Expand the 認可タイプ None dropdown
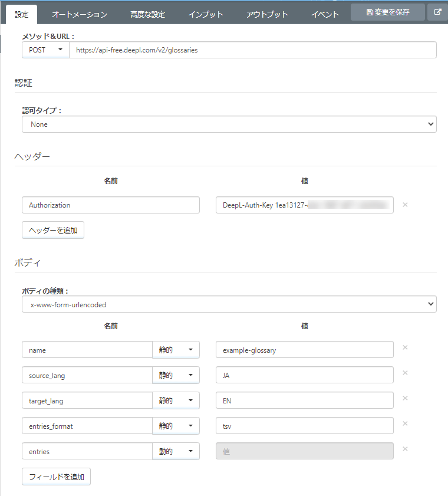The width and height of the screenshot is (448, 496). [229, 124]
